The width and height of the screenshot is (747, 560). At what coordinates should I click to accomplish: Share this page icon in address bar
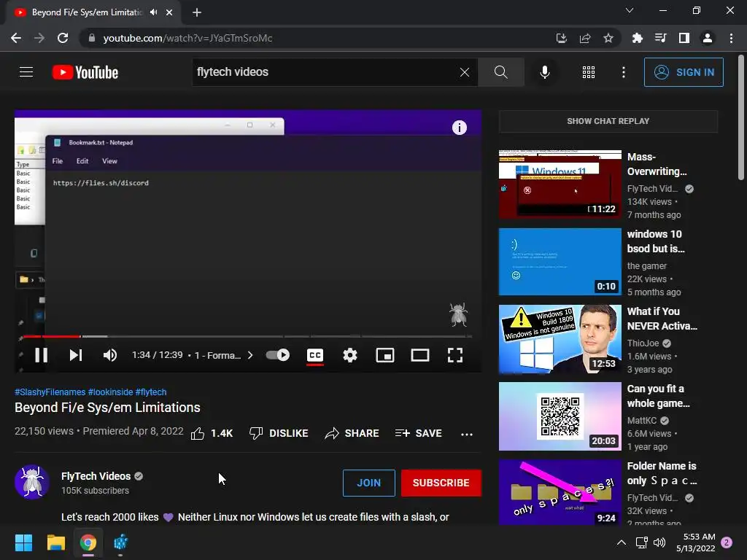click(x=585, y=38)
